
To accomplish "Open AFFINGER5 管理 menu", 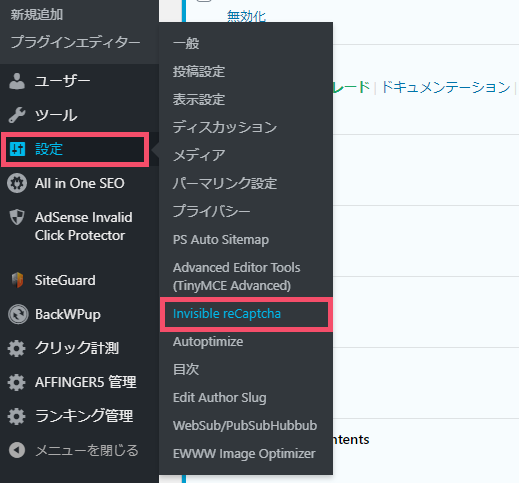I will (x=86, y=382).
